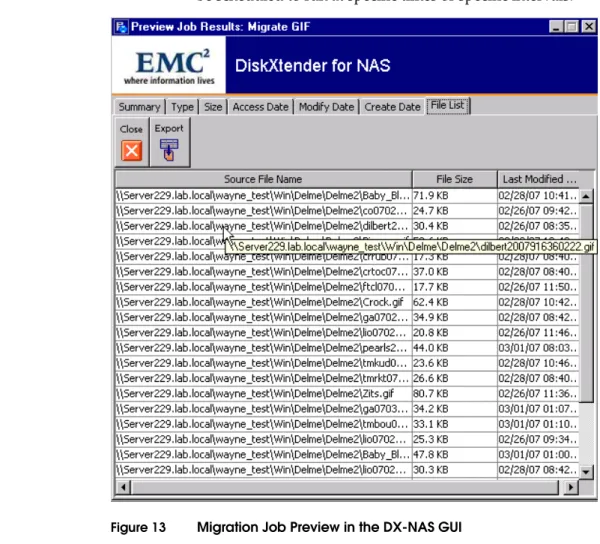
Task: Click the 03/01/07 08:03 modified date cell
Action: [538, 348]
